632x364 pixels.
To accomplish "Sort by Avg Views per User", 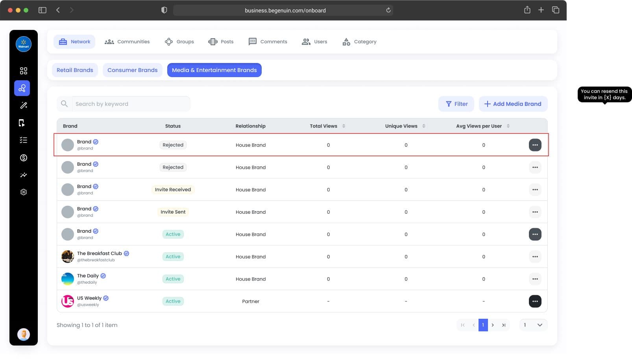I will 508,126.
